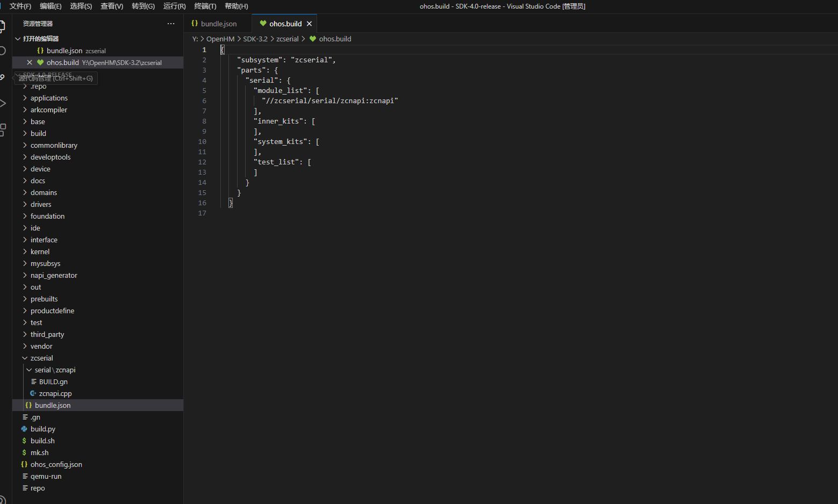Click the shell icon beside build.sh
838x504 pixels.
click(x=24, y=441)
